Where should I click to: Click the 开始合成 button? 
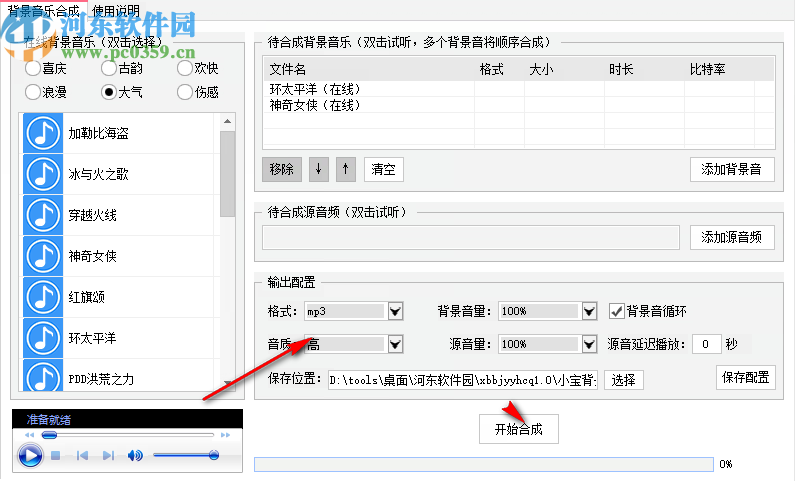[x=519, y=429]
